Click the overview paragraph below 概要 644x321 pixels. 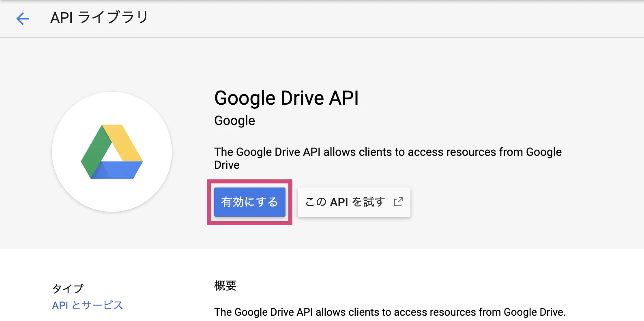tap(390, 312)
